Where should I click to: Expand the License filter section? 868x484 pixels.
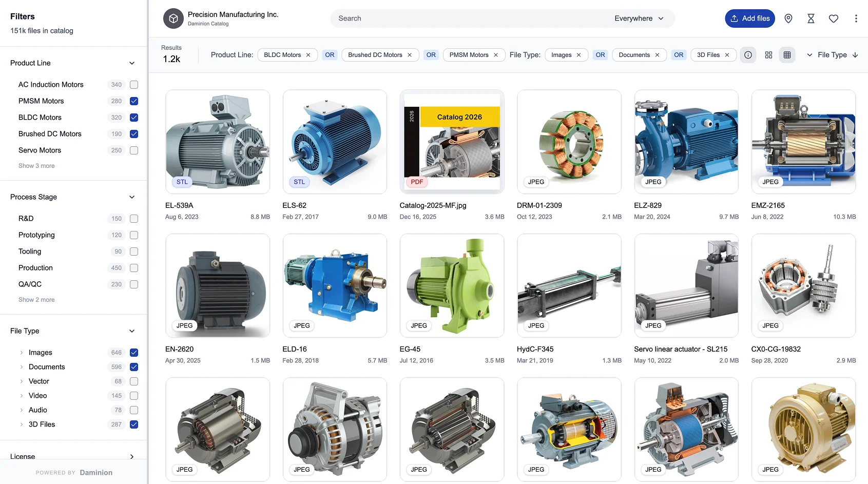coord(132,456)
